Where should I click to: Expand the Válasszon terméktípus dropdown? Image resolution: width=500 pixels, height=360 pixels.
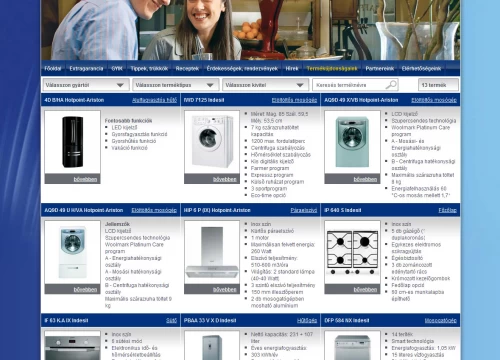(x=176, y=85)
